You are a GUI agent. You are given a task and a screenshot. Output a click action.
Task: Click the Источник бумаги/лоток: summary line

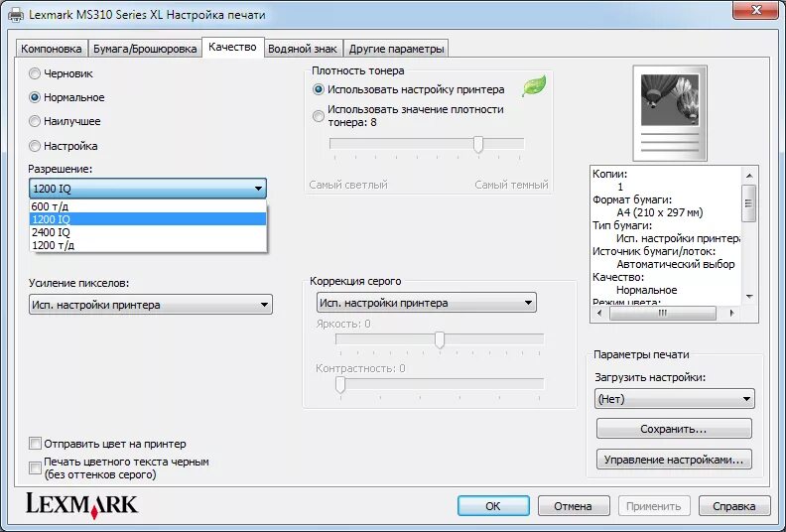pos(654,251)
